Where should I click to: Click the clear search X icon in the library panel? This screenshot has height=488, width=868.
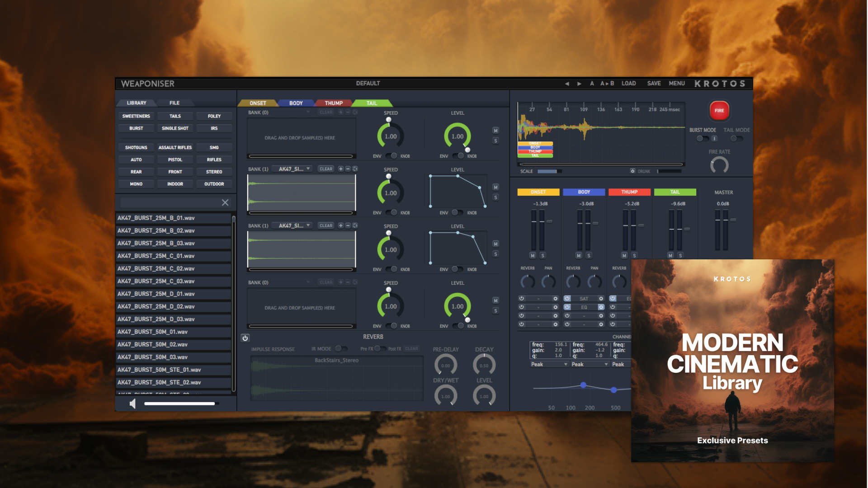(x=225, y=202)
